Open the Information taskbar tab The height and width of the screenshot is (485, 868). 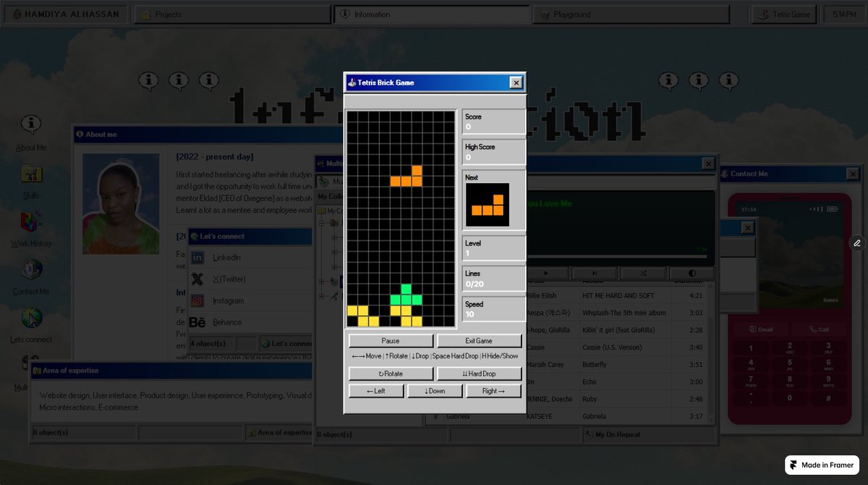[432, 14]
